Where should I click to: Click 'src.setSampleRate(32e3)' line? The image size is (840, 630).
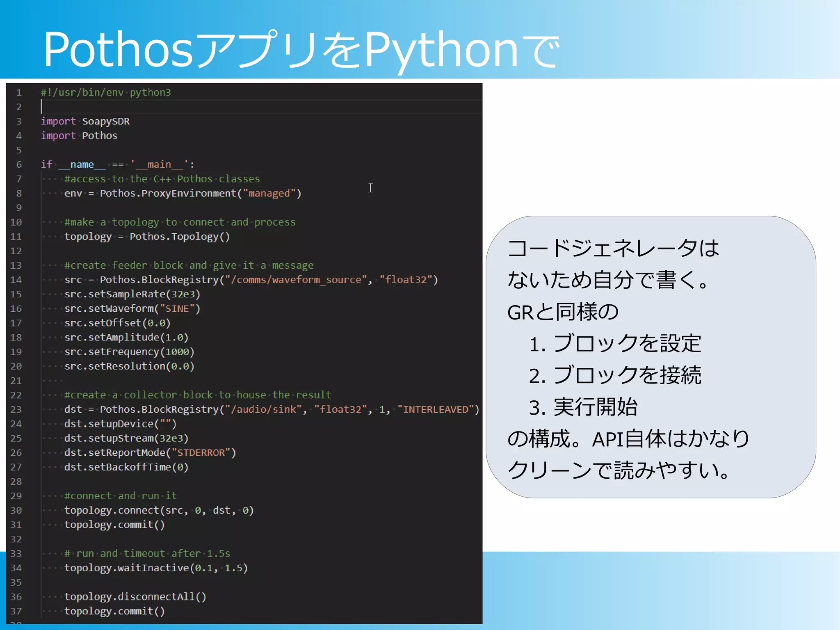(132, 294)
